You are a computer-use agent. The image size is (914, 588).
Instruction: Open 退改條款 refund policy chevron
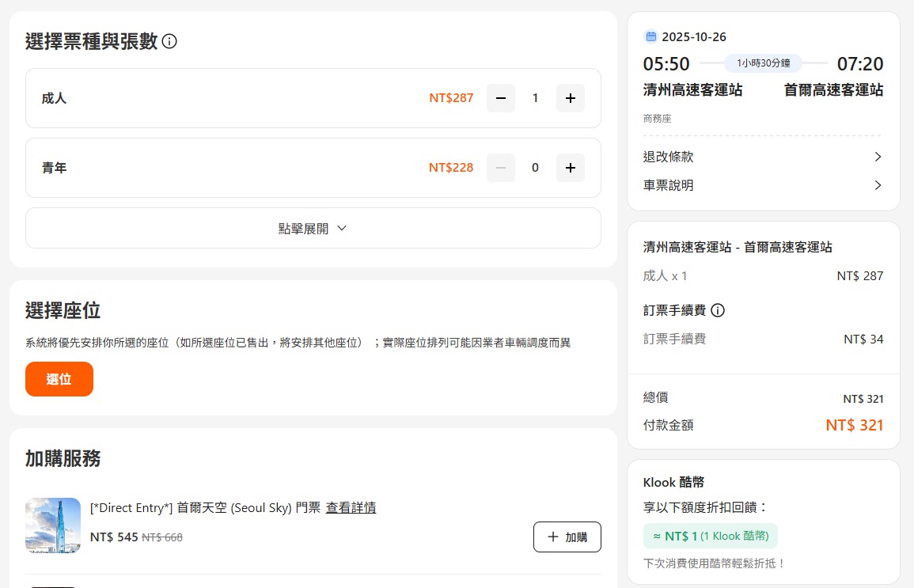(877, 157)
